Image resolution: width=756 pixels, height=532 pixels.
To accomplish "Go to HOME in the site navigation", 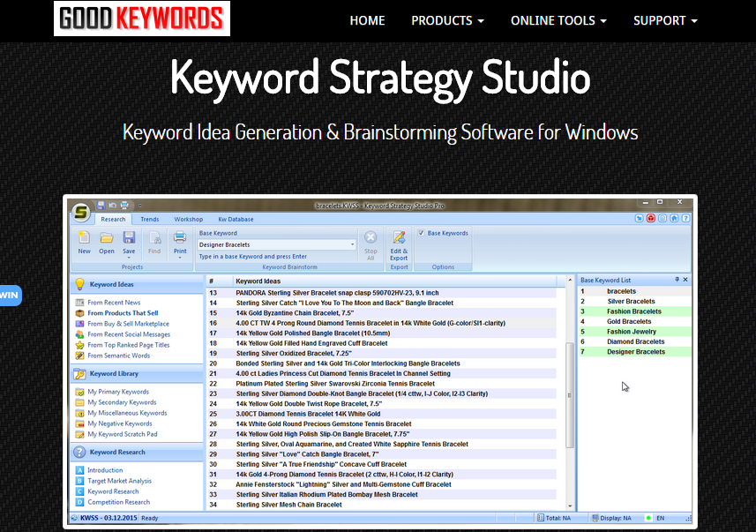I will tap(367, 21).
